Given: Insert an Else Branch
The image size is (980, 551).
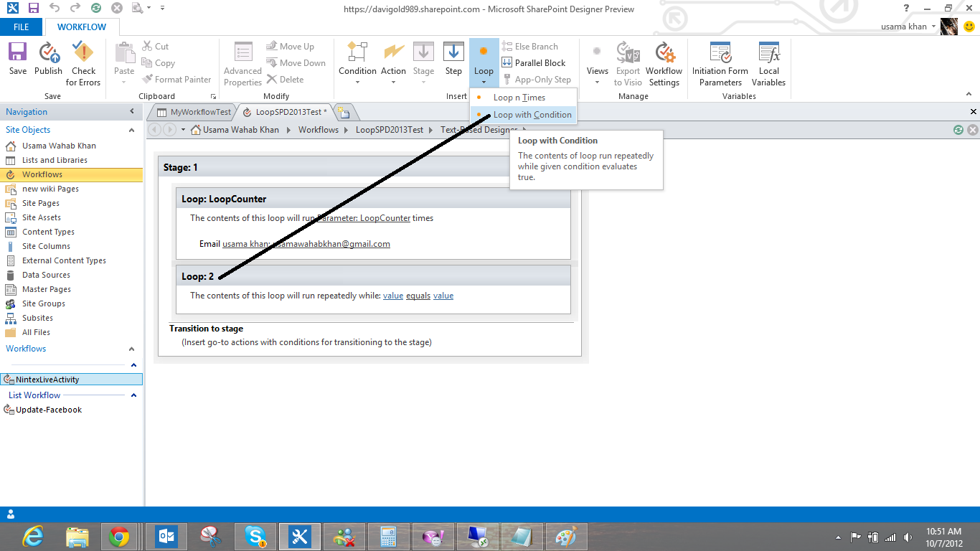Looking at the screenshot, I should click(530, 46).
